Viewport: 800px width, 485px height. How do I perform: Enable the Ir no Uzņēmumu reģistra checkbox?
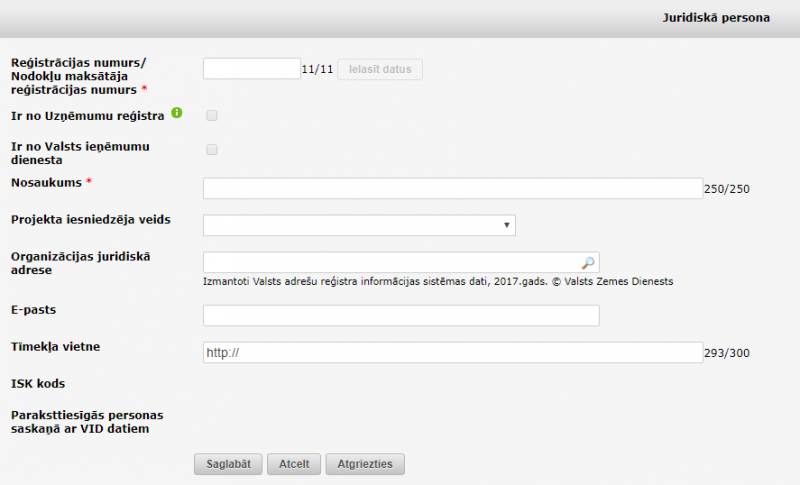tap(212, 116)
